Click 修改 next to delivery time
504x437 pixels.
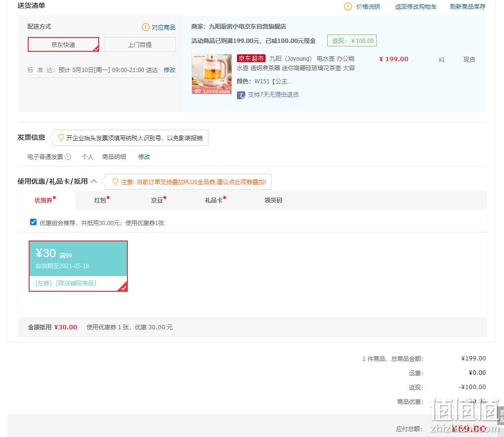pos(169,70)
